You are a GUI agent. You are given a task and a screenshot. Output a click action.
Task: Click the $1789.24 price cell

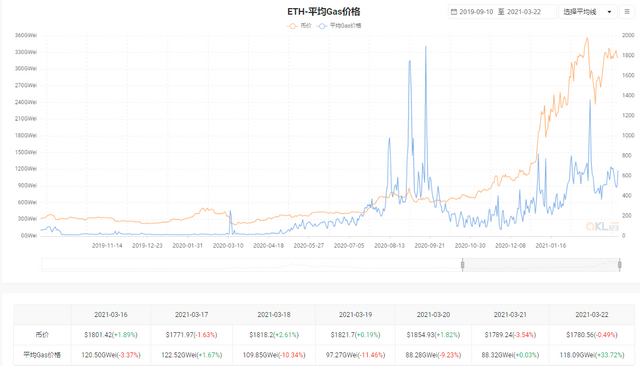point(510,335)
